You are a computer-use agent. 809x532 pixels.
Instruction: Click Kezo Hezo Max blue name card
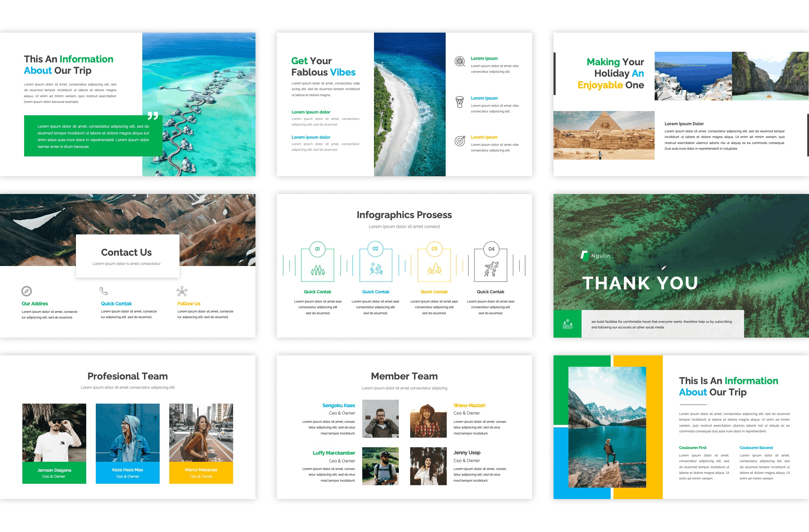(128, 473)
